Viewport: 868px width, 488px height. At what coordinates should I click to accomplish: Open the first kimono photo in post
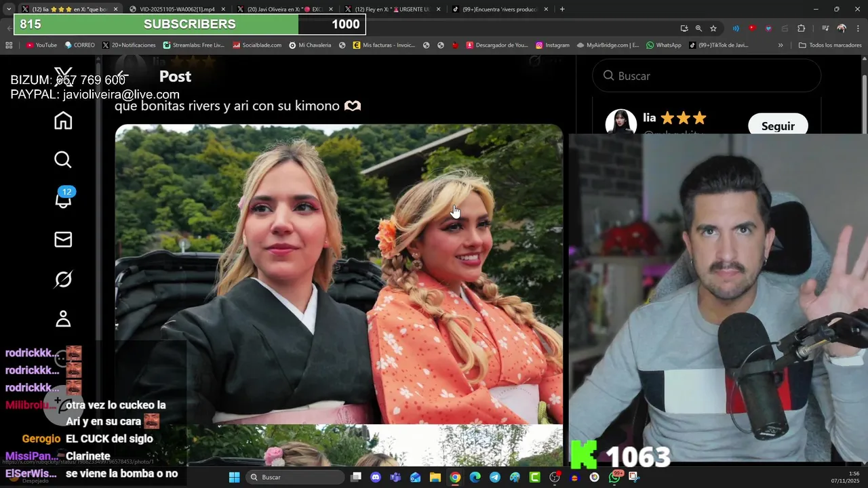tap(339, 274)
